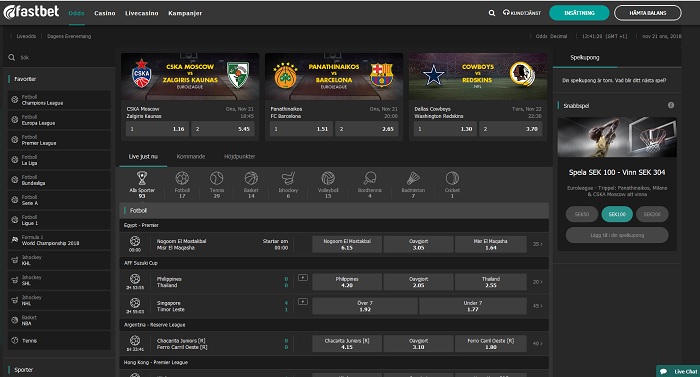Select the Tennis sport filter icon
Screen dimensions: 700x377
tap(217, 178)
